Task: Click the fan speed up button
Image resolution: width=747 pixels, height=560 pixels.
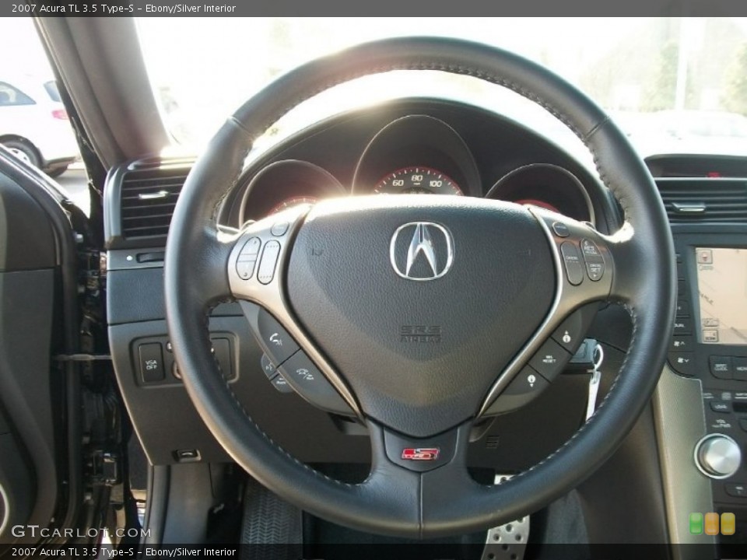Action: [x=680, y=342]
